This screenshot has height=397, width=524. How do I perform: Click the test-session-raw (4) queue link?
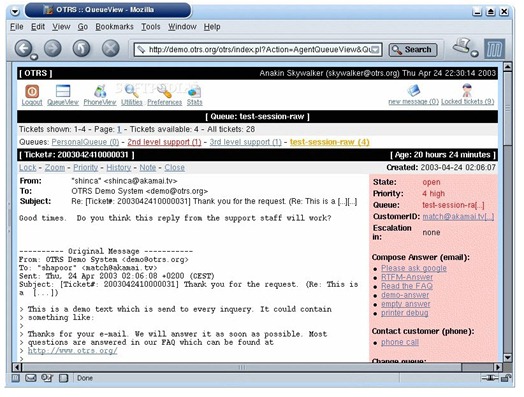(330, 142)
